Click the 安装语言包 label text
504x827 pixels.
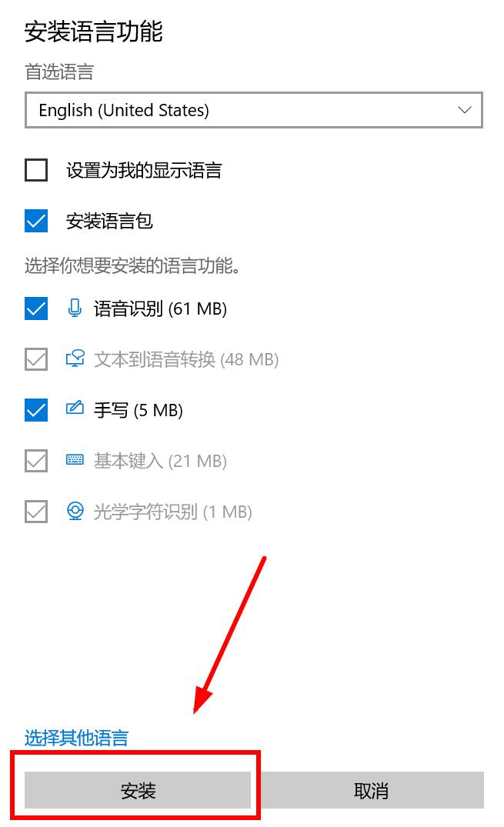(x=109, y=221)
